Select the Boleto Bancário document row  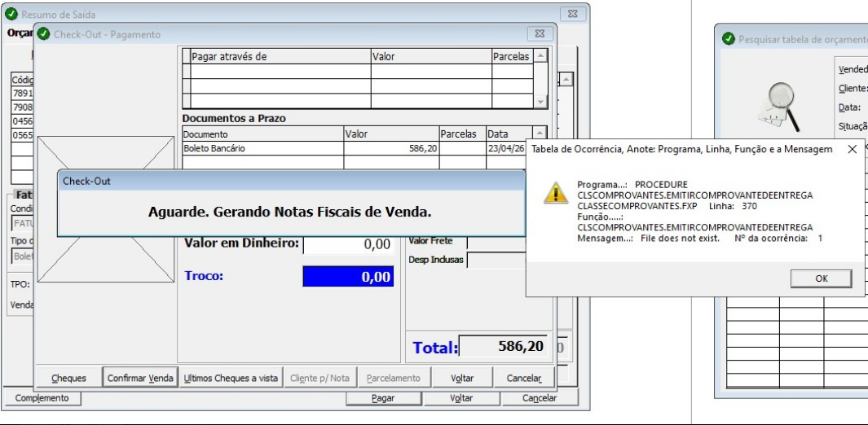coord(261,149)
